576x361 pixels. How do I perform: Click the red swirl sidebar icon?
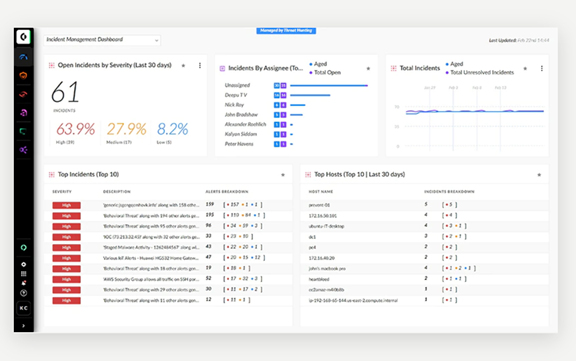coord(24,94)
